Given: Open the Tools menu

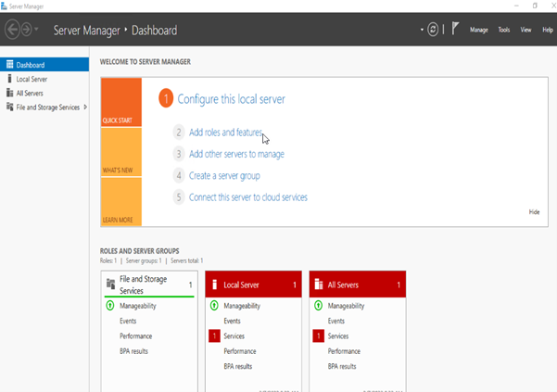Looking at the screenshot, I should pyautogui.click(x=504, y=30).
